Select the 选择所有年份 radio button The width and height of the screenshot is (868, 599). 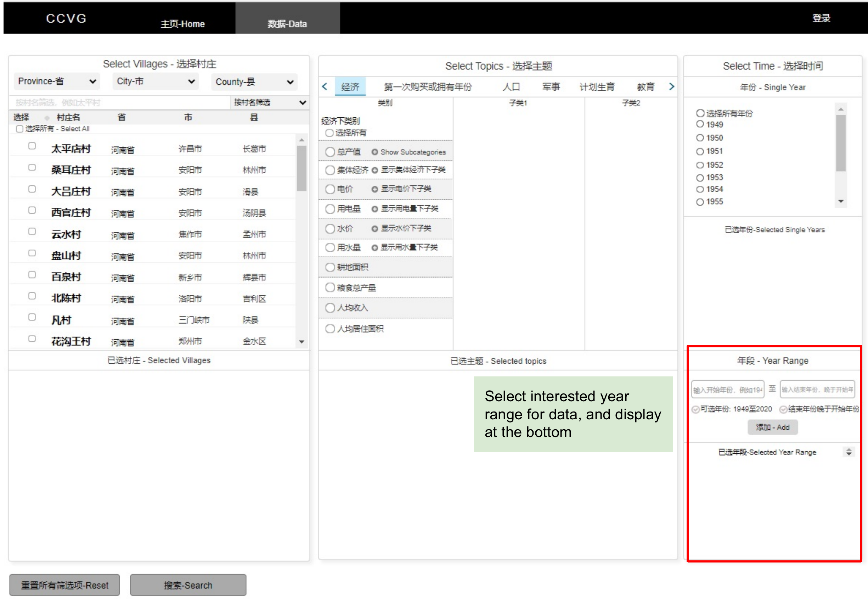coord(700,113)
